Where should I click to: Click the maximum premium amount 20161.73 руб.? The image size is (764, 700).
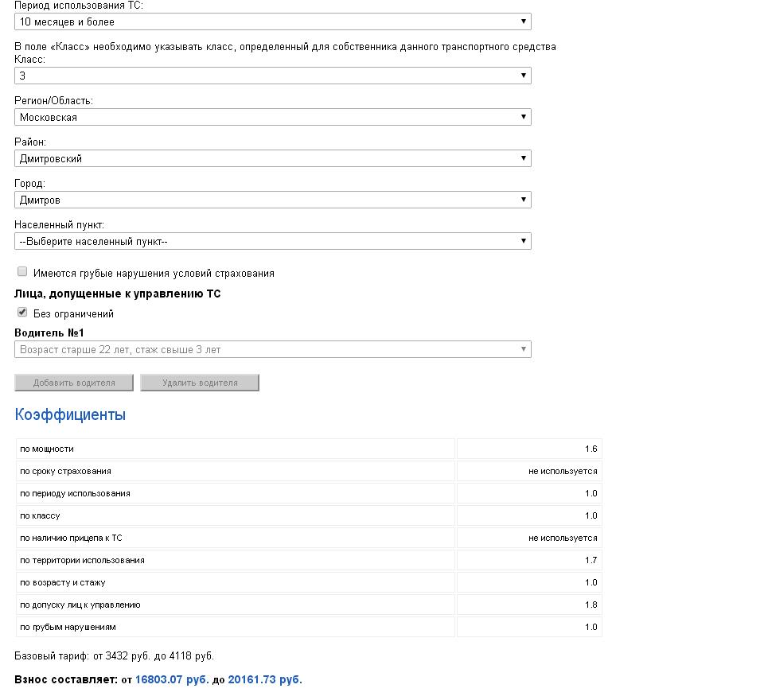point(265,680)
